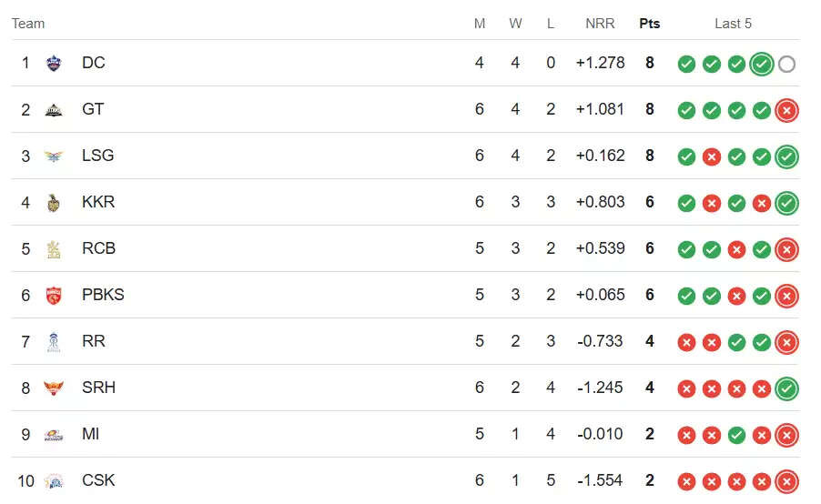Click the LSG team logo

point(54,156)
